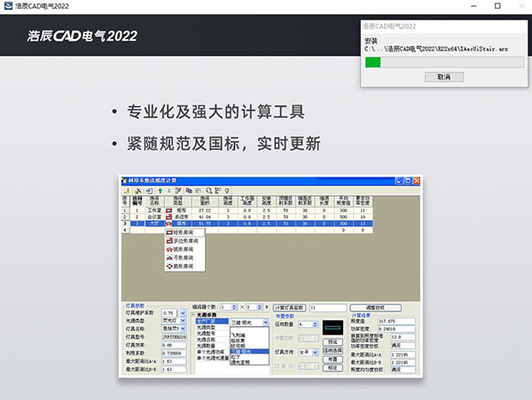This screenshot has width=532, height=400.
Task: Click the 浩辰CAD电气2022 icon in title bar
Action: [8, 6]
